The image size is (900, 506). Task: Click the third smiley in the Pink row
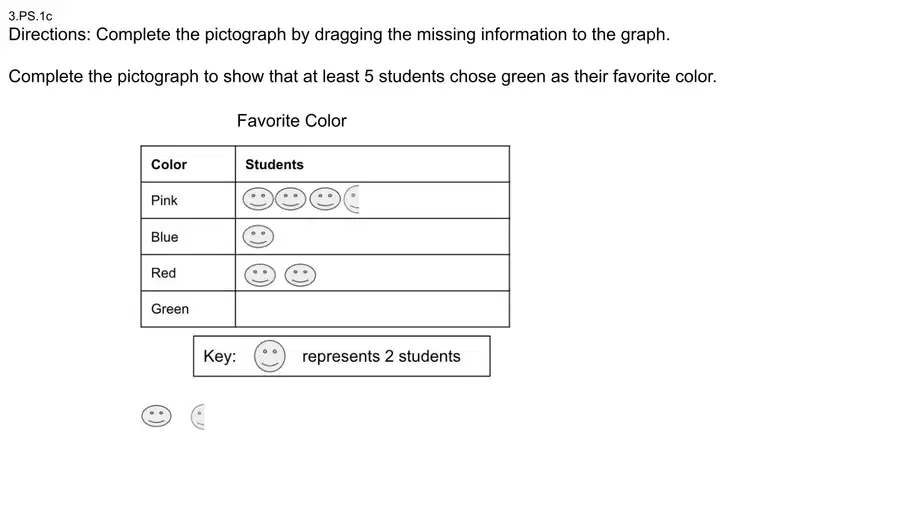(325, 199)
